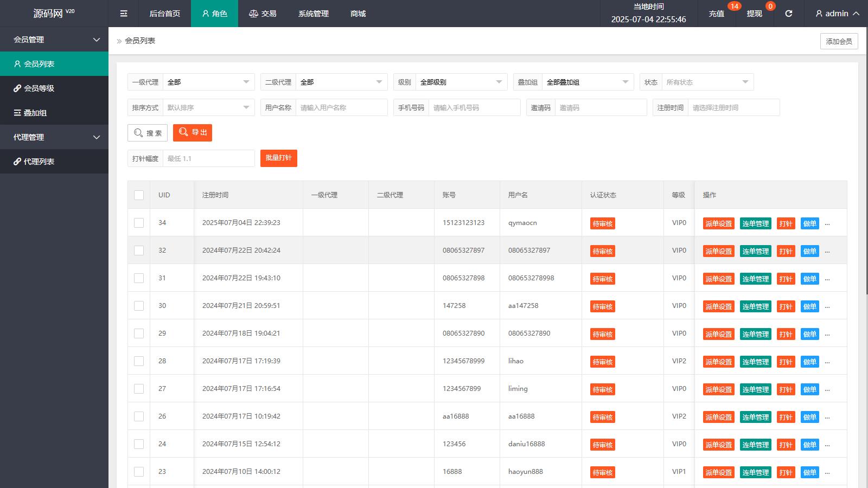Open more actions for UID 29 row
The height and width of the screenshot is (488, 868).
[827, 334]
